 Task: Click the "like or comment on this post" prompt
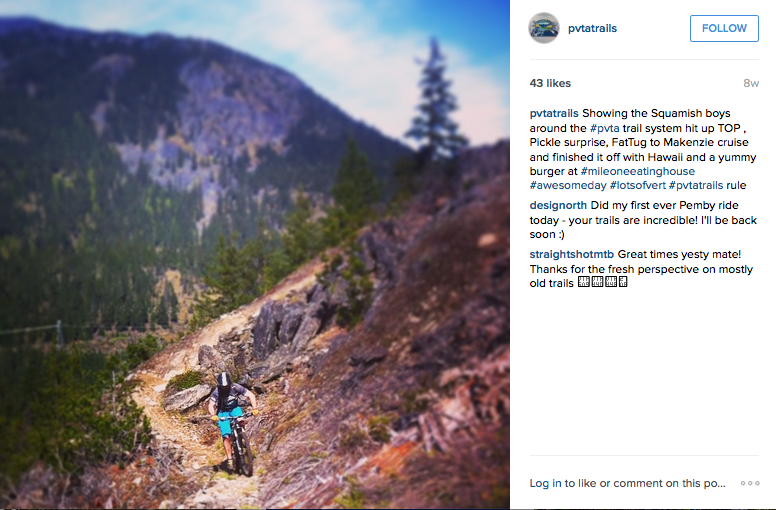coord(645,483)
